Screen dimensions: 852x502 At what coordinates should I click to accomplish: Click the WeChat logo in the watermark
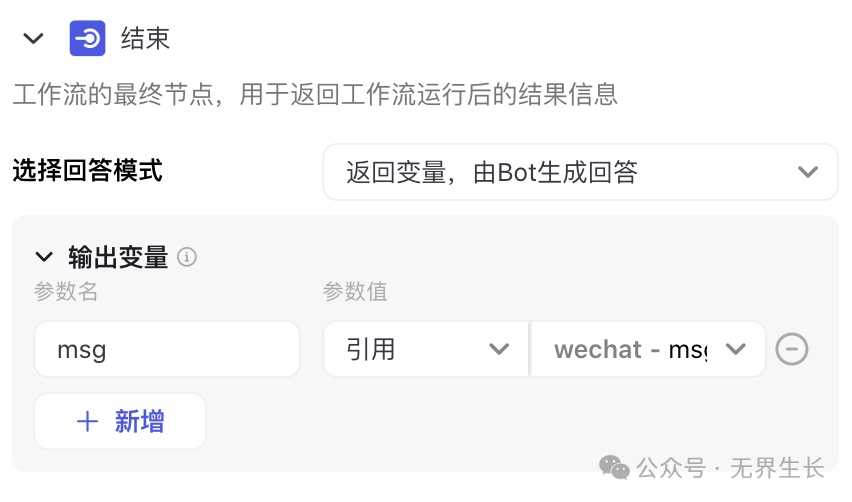(x=614, y=468)
